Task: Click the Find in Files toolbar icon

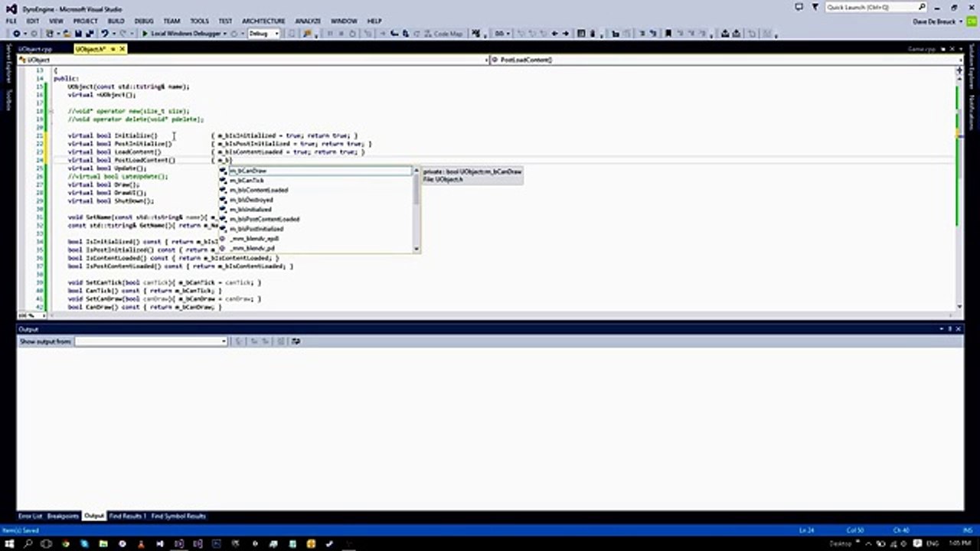Action: [x=306, y=34]
